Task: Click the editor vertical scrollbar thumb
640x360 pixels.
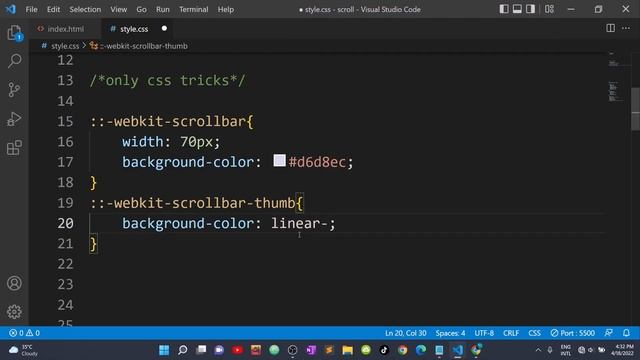Action: [x=635, y=109]
